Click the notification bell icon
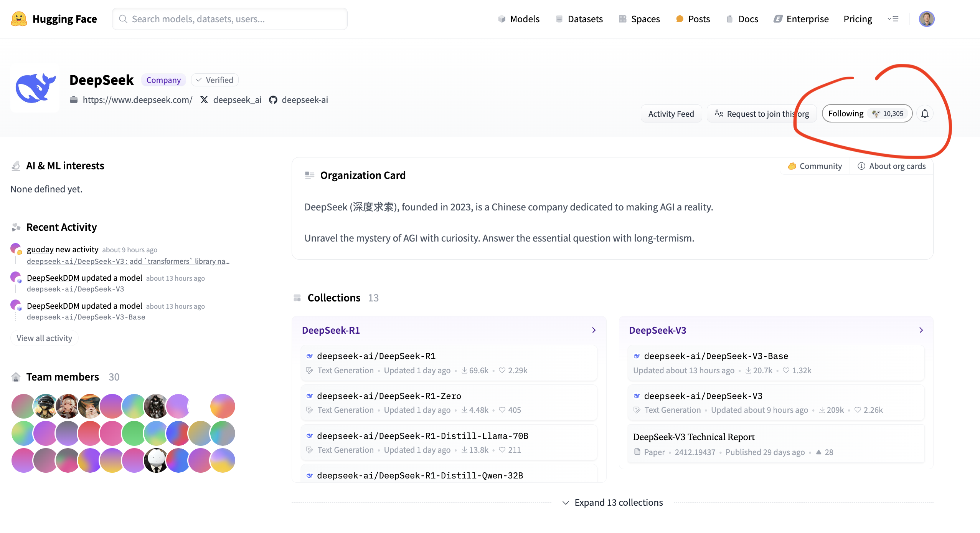The image size is (980, 533). [x=925, y=114]
